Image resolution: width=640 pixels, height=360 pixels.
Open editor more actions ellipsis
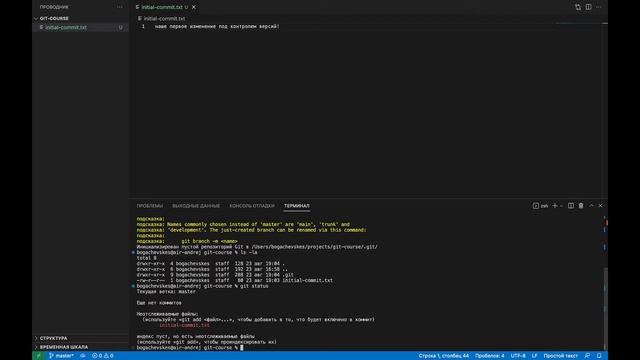[x=599, y=7]
